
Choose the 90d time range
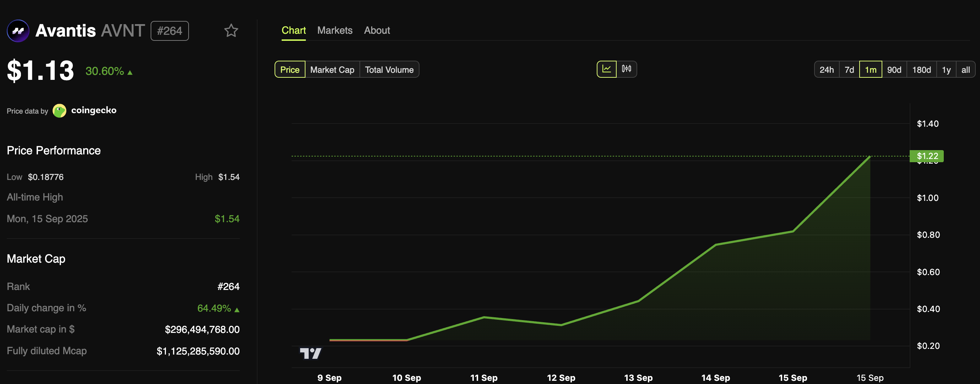[x=894, y=70]
